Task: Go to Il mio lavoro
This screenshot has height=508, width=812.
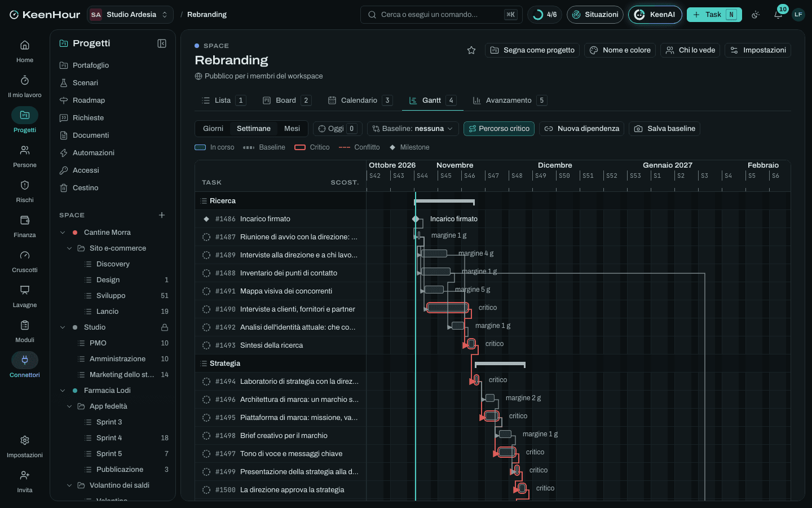Action: pos(25,86)
